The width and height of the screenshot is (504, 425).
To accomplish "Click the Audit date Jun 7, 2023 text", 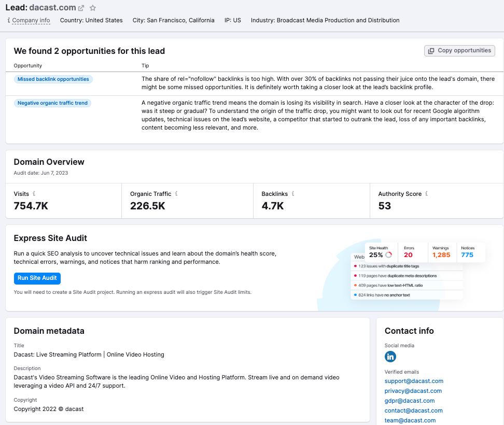I will pyautogui.click(x=41, y=173).
